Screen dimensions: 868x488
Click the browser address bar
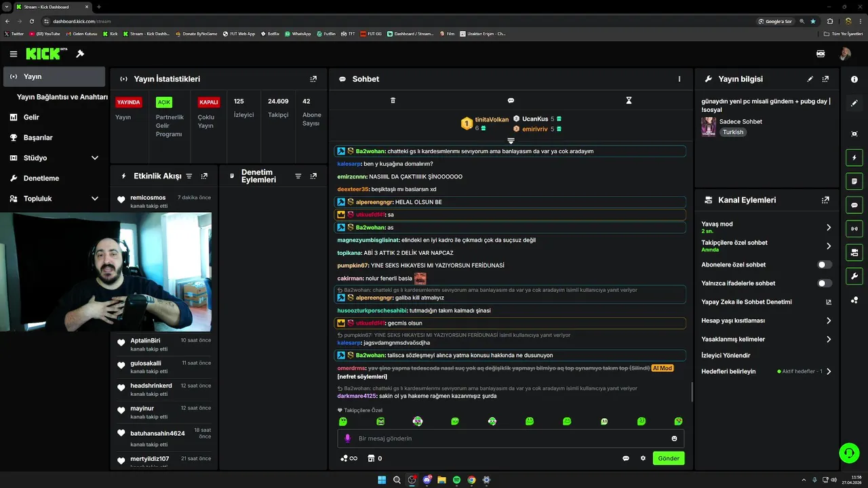[400, 21]
